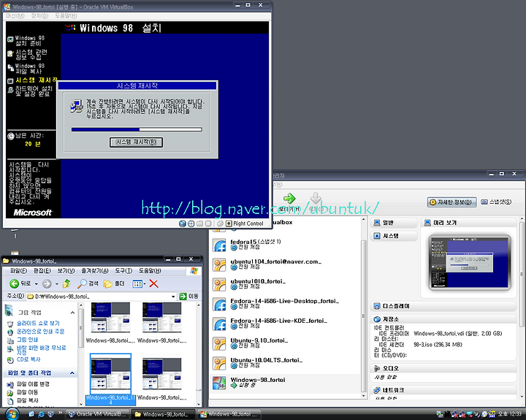Open 저장소 (Storage) section header
The image size is (526, 420).
(x=443, y=319)
